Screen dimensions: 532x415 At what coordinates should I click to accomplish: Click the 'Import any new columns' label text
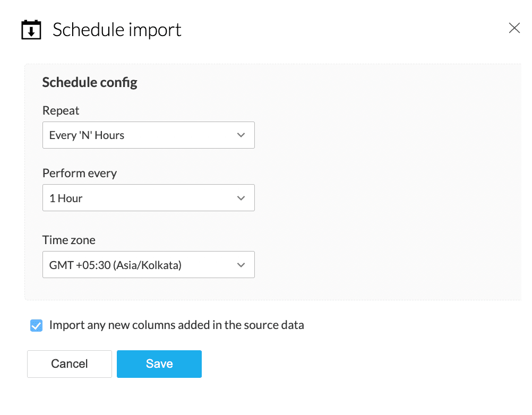click(x=176, y=325)
